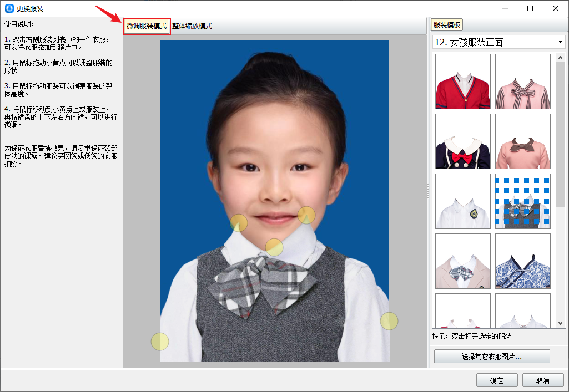This screenshot has width=569, height=392.
Task: Click the clothing list scroll-down arrow
Action: coord(560,323)
